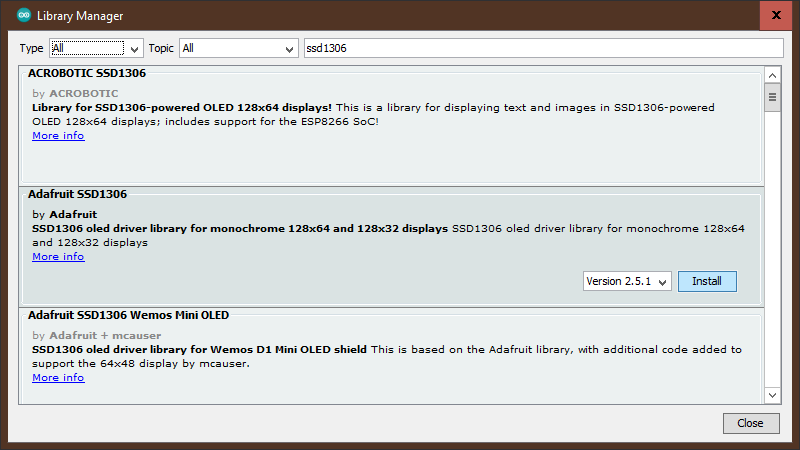Click the 'by ACROBOTIC' author text

pos(75,93)
